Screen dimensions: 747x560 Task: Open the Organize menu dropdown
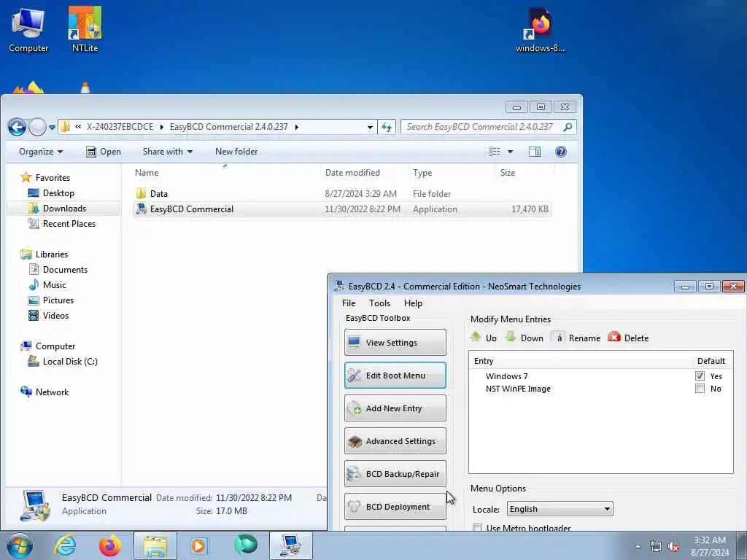(x=41, y=152)
